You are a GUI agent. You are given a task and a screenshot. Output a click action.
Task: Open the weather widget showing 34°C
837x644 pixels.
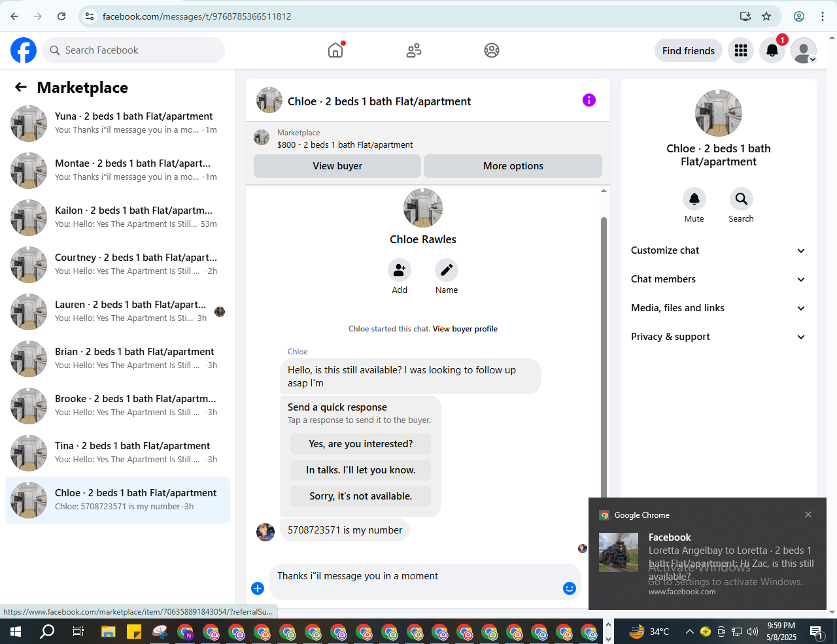coord(649,632)
